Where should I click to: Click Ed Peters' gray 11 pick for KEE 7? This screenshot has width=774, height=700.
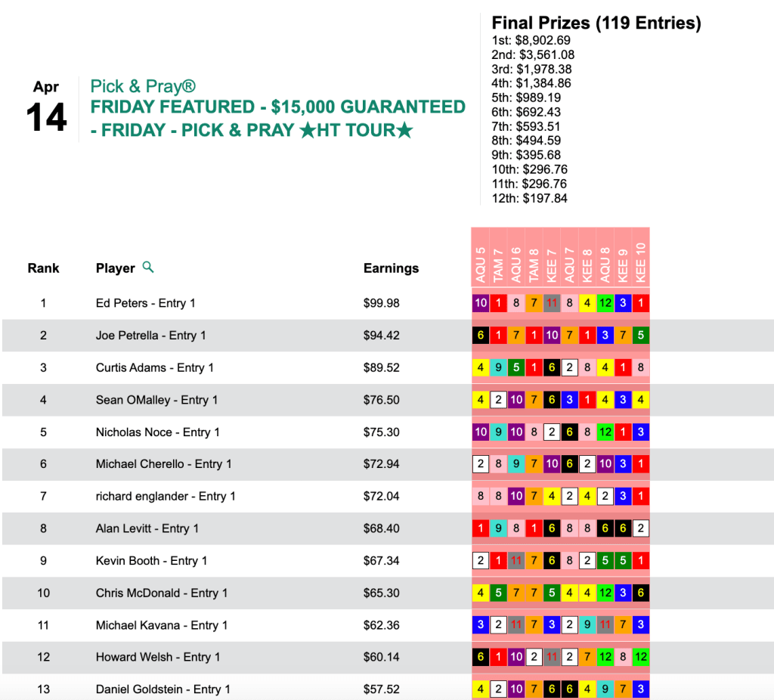point(552,303)
